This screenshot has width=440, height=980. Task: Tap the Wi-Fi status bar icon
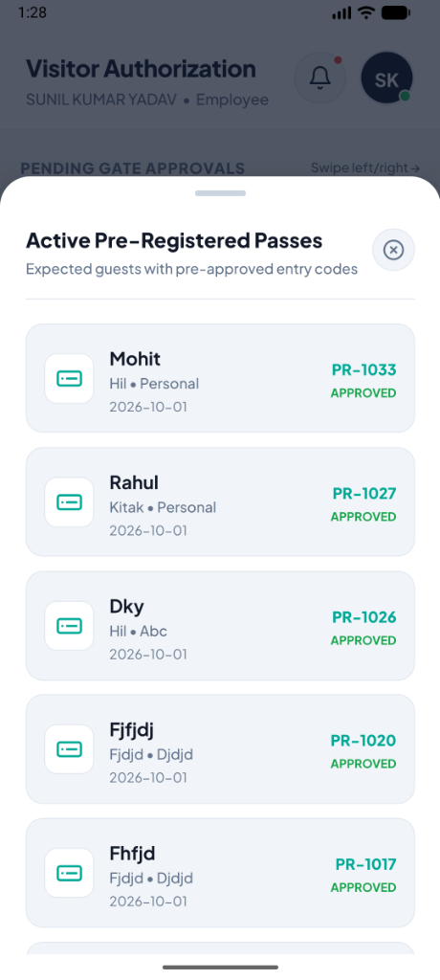click(x=365, y=11)
